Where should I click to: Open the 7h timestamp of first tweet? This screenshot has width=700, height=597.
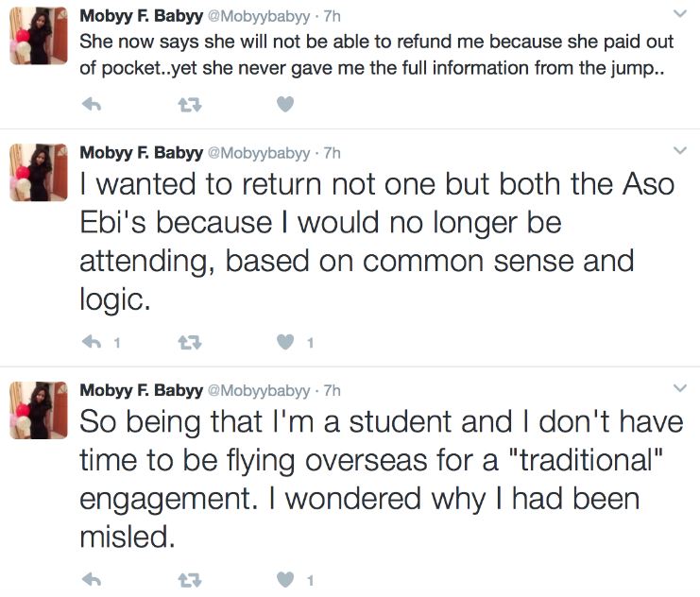coord(332,16)
